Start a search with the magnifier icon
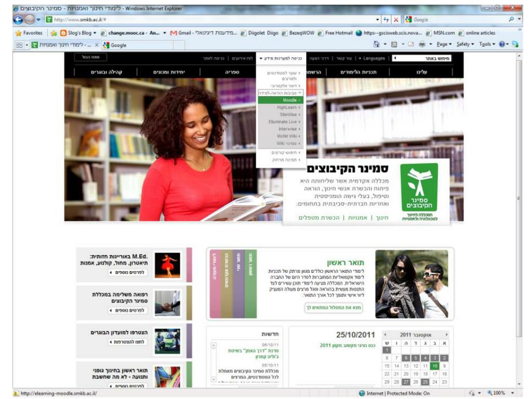Screen dimensions: 532x399 [511, 19]
